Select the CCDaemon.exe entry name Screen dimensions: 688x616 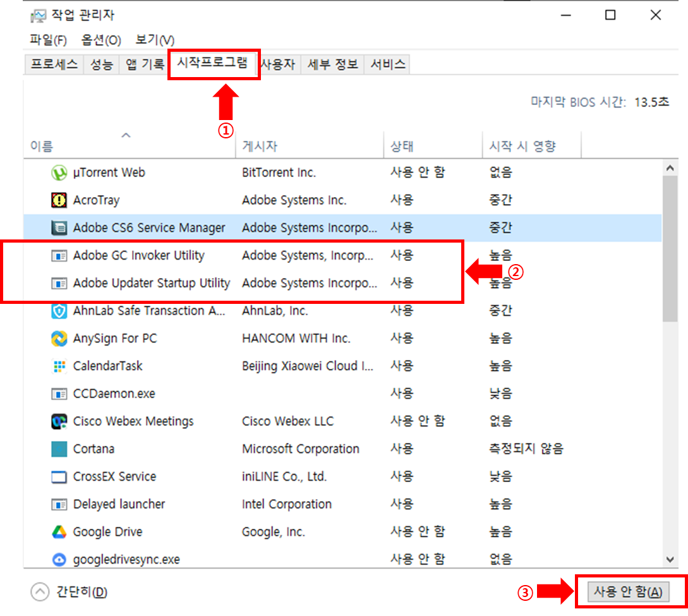tap(114, 394)
